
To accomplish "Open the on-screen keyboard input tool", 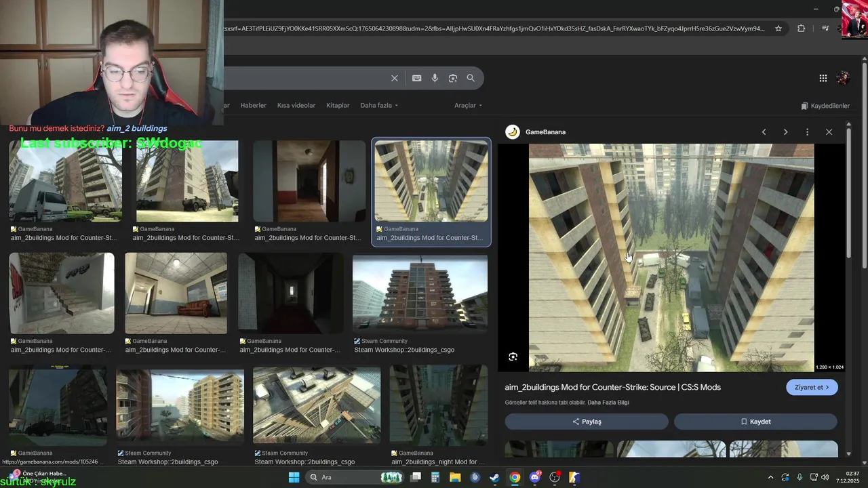I will pyautogui.click(x=417, y=78).
